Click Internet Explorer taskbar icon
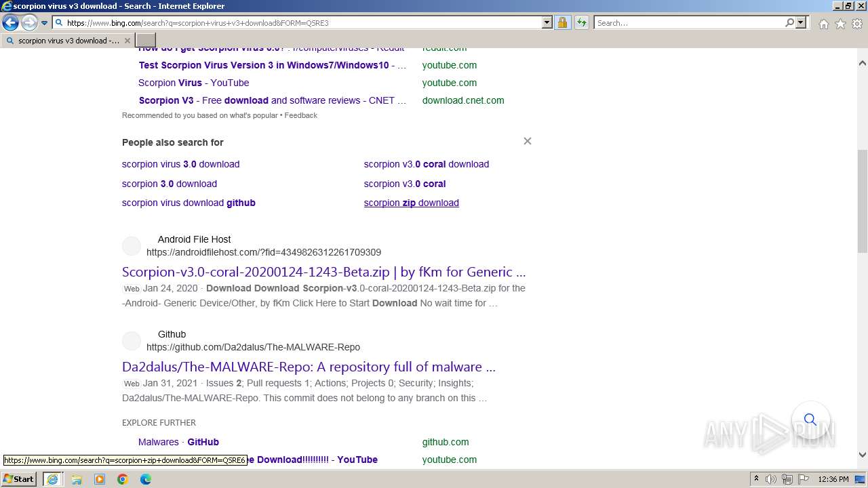This screenshot has height=488, width=868. pos(52,479)
